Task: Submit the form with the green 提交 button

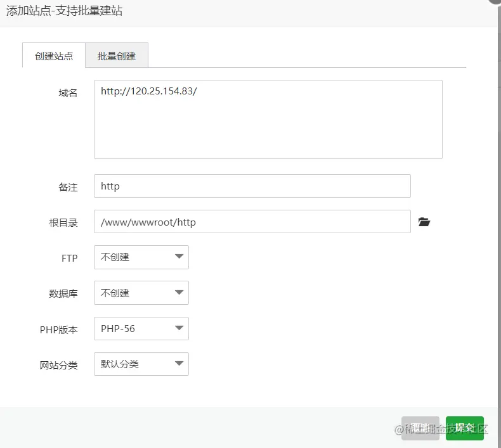Action: coord(465,428)
